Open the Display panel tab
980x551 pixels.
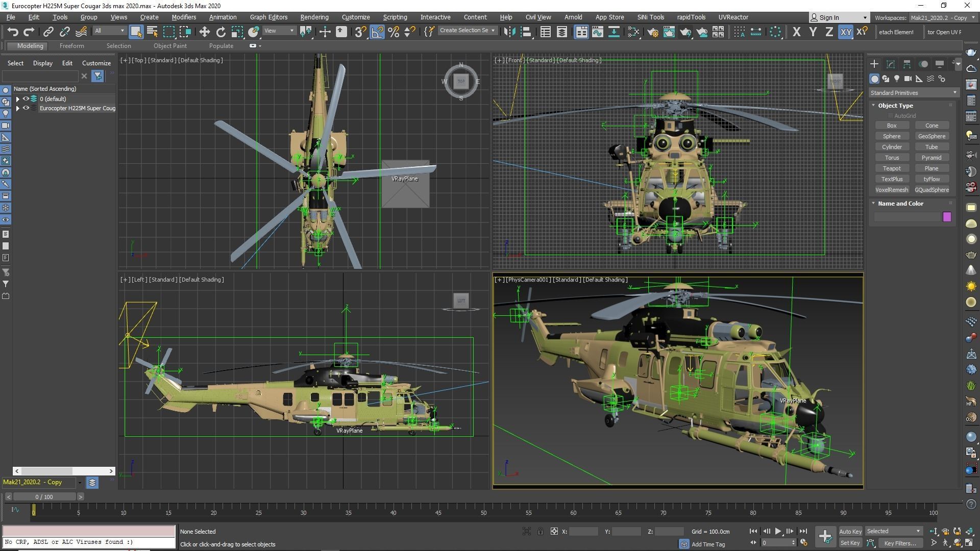940,64
